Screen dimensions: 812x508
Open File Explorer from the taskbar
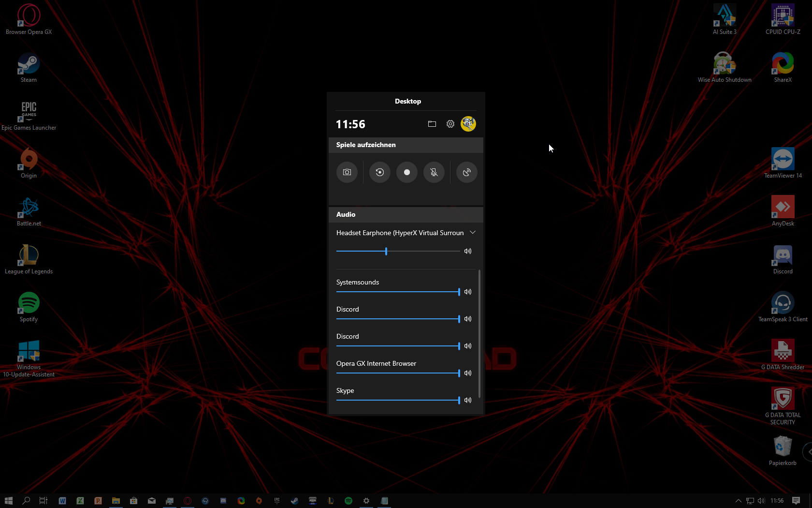(116, 501)
